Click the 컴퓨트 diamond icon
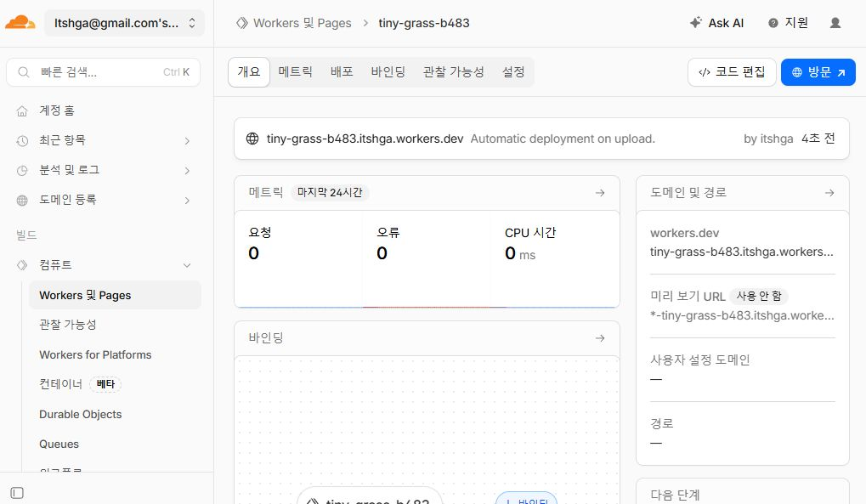866x504 pixels. tap(22, 265)
